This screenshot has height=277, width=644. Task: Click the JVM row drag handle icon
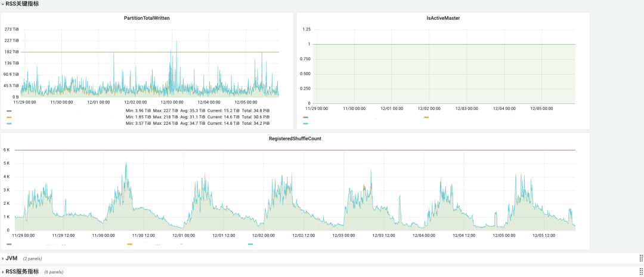tap(640, 258)
